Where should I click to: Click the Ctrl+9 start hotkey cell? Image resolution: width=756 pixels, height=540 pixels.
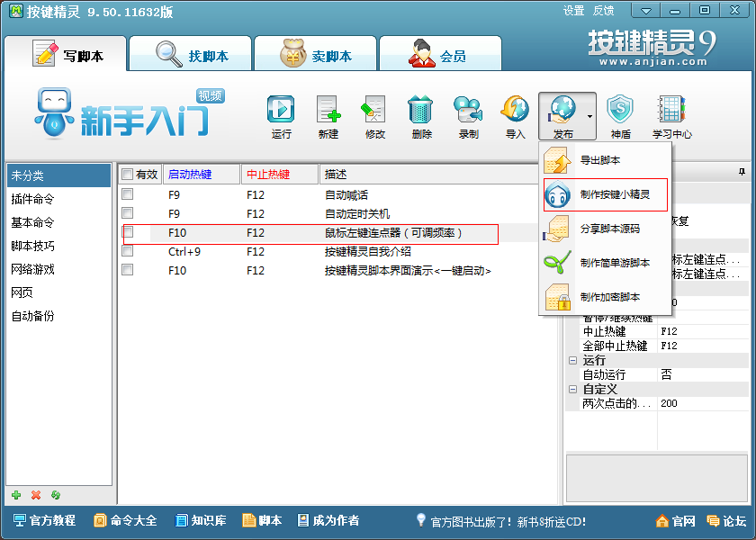tap(184, 252)
